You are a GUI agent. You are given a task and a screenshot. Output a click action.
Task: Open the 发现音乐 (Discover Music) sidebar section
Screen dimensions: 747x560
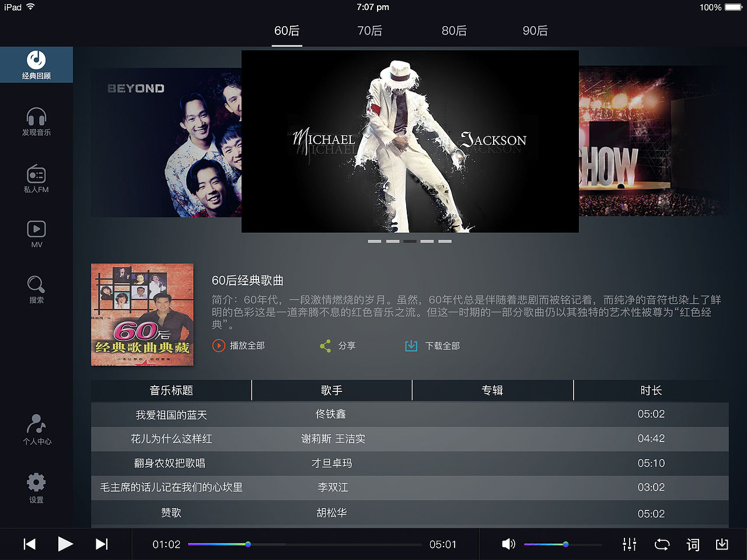pos(36,121)
